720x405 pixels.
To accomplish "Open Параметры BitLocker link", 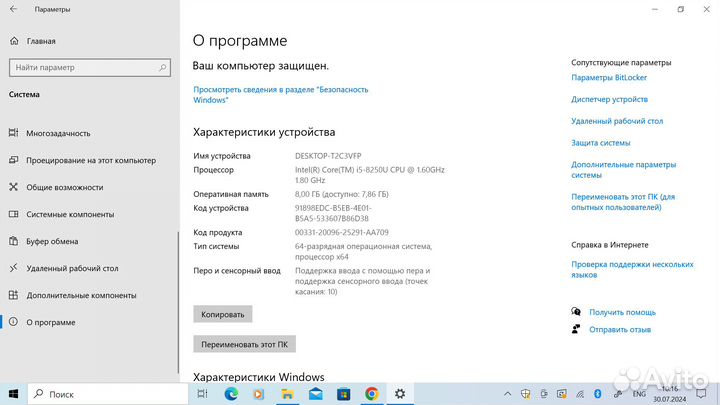I will point(609,78).
